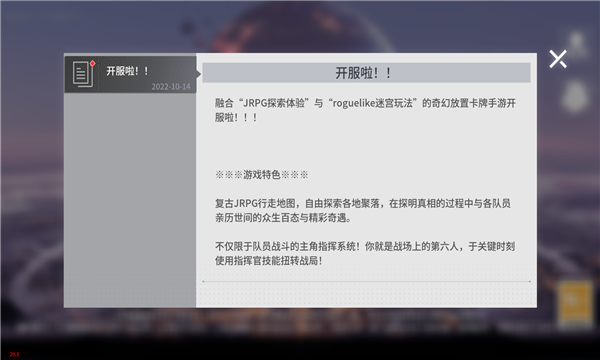Screen dimensions: 600x360
Task: Click the paragraph starting with 不仅限于队员战斗
Action: click(365, 254)
